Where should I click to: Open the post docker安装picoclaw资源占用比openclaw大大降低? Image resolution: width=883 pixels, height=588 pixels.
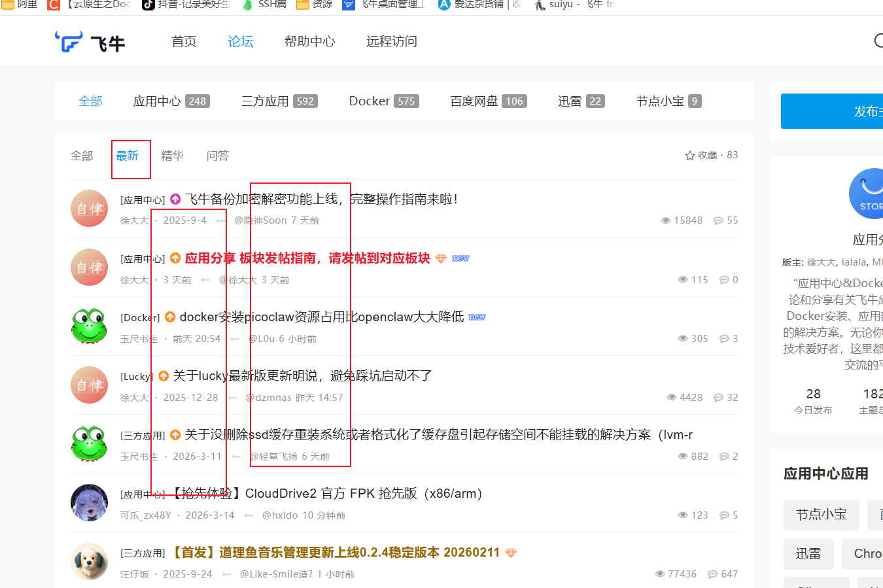[x=322, y=317]
